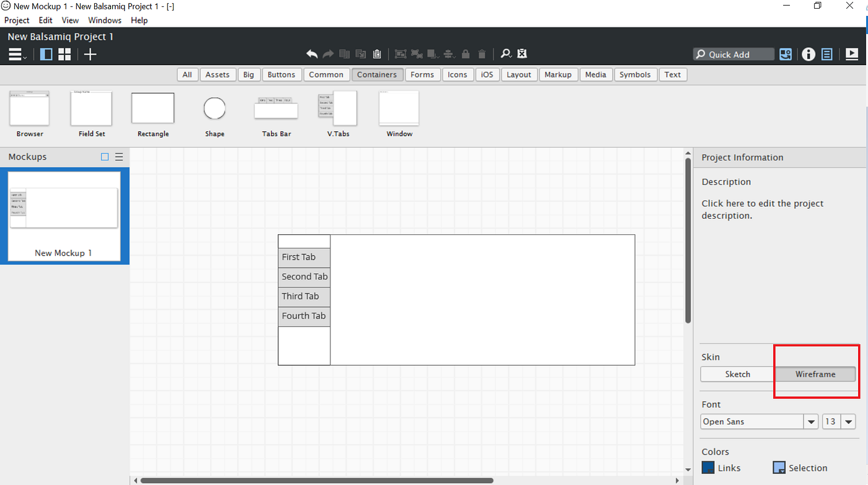Open the Project menu

[16, 20]
